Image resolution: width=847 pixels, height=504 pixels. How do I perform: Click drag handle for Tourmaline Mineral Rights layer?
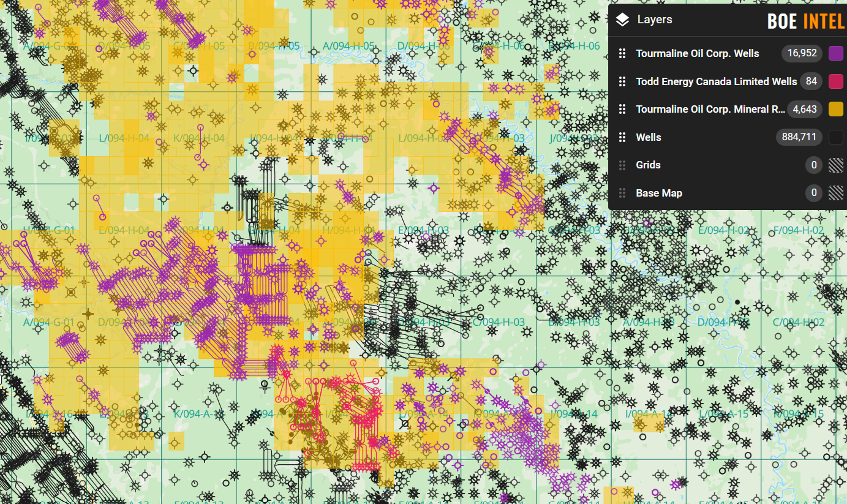coord(622,109)
